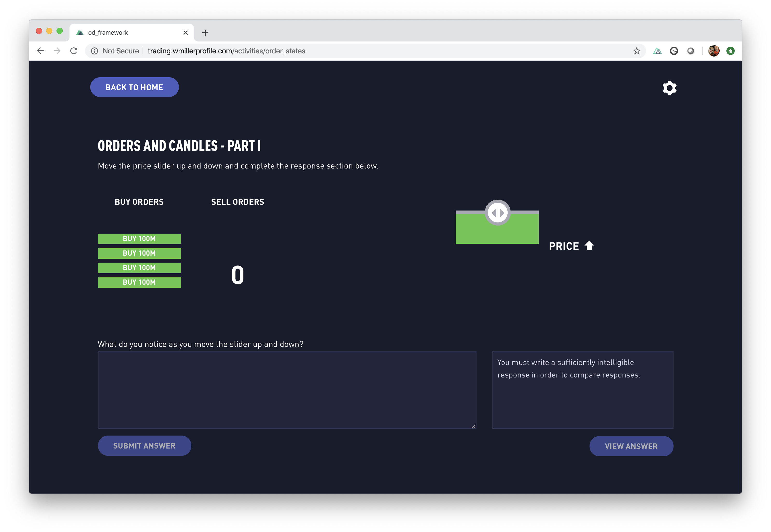Viewport: 771px width, 532px height.
Task: Reload the page with refresh icon
Action: click(x=74, y=51)
